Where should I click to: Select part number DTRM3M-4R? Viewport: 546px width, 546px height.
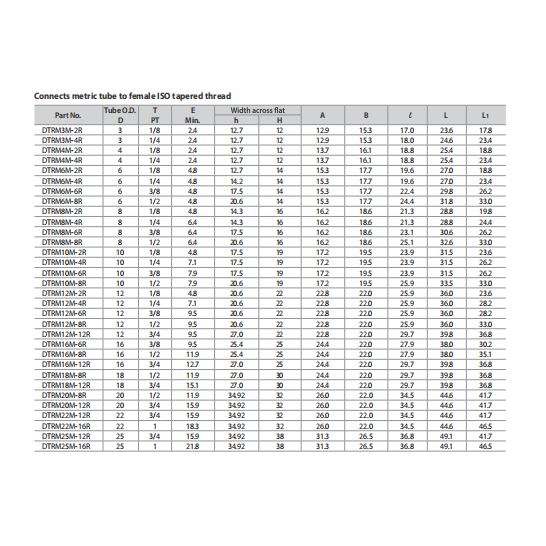click(62, 140)
